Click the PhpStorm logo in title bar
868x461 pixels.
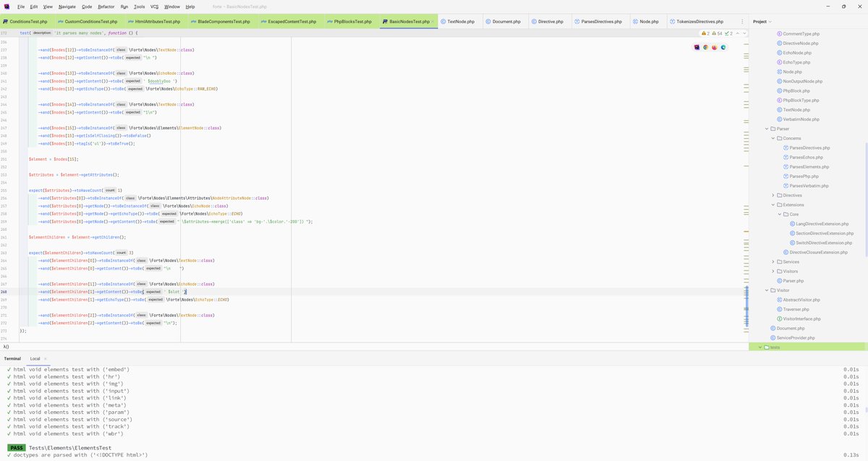pos(6,7)
